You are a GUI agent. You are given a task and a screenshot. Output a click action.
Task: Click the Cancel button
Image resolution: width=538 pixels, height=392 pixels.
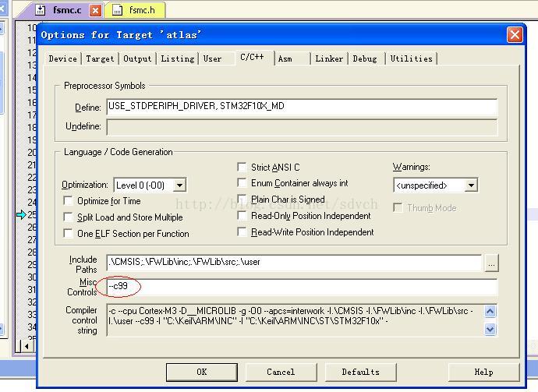pos(281,372)
